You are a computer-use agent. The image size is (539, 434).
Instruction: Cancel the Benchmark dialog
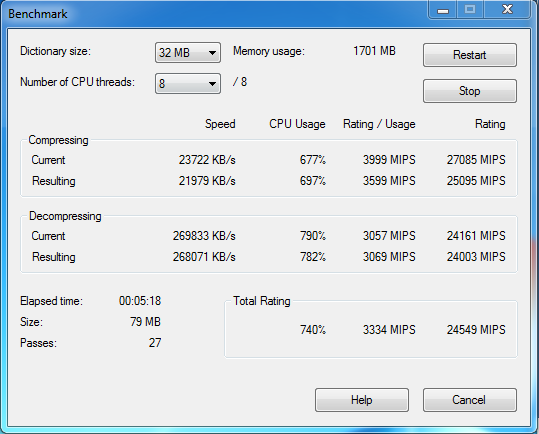pos(470,400)
